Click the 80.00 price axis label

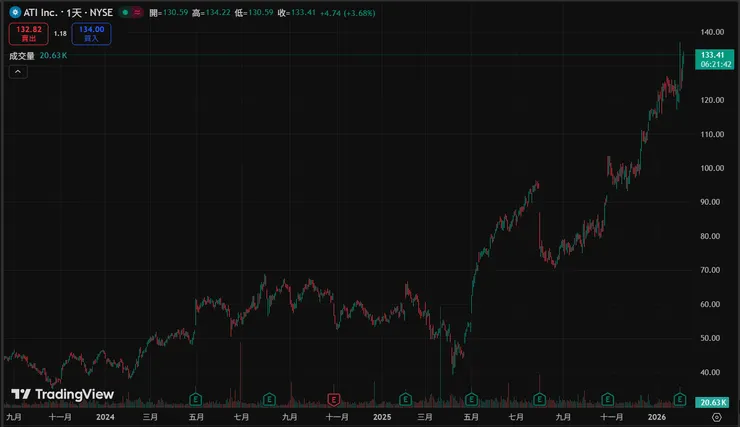712,236
